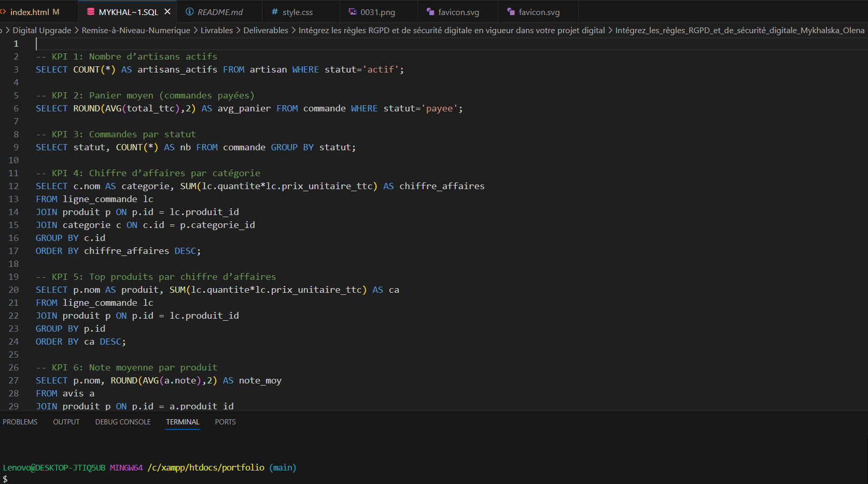Viewport: 868px width, 484px height.
Task: Open the style.css tab
Action: tap(297, 12)
